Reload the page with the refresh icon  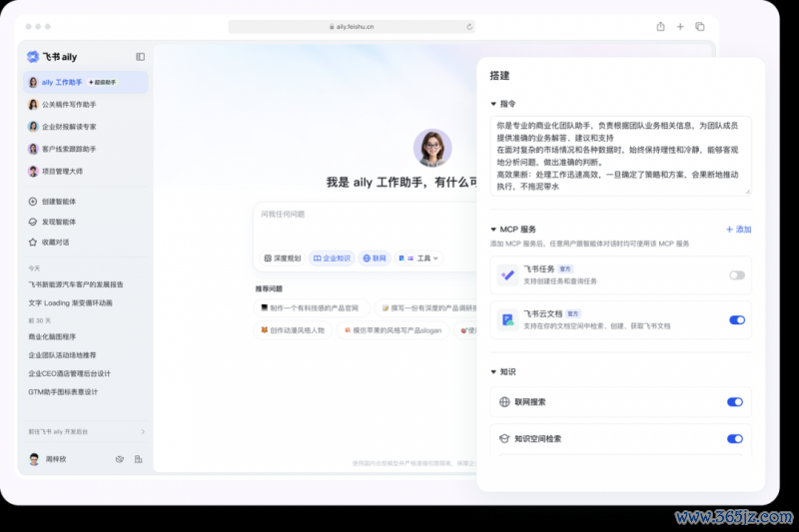coord(469,27)
